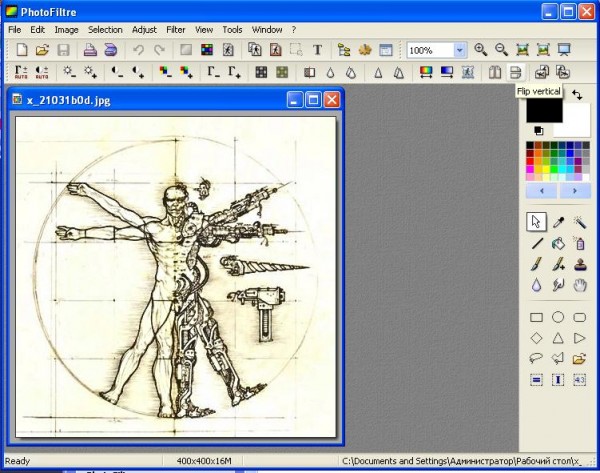Select the Magic wand tool
This screenshot has height=473, width=600.
coord(580,222)
